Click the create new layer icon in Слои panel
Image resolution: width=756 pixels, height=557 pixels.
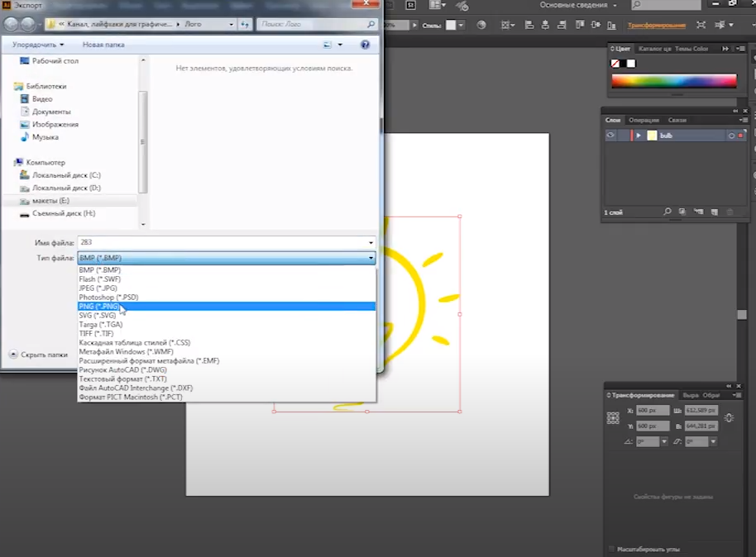click(714, 212)
